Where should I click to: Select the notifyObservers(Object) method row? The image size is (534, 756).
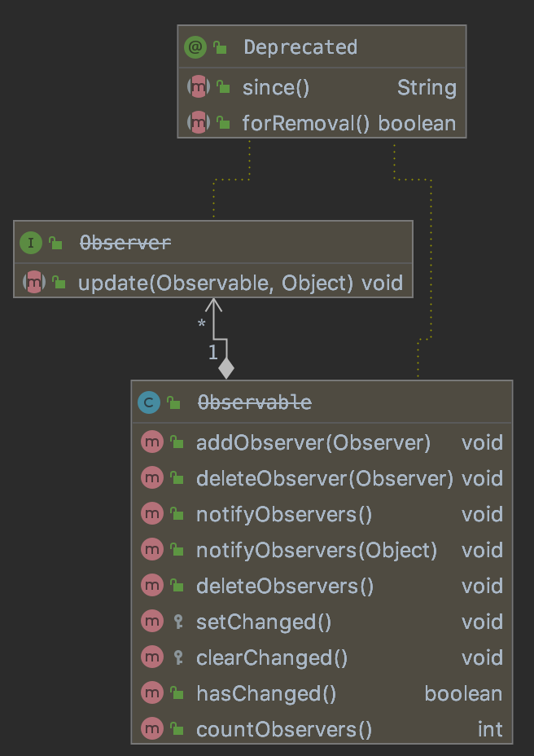coord(316,551)
